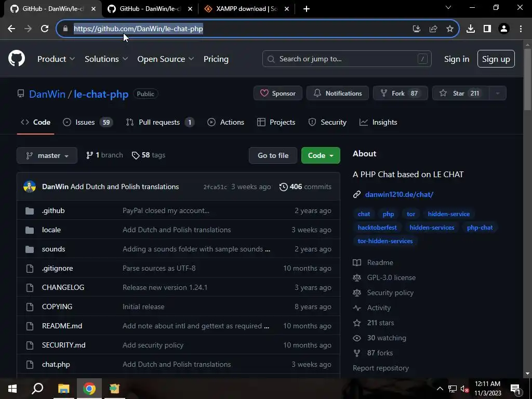Screen dimensions: 532x399
Task: Expand the Star lists dropdown arrow
Action: tap(497, 94)
